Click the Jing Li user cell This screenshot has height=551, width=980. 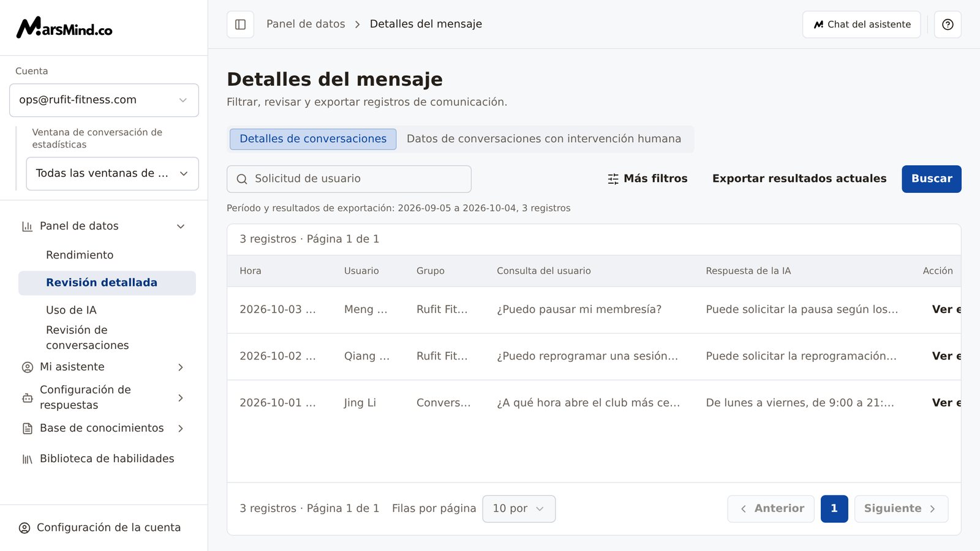(x=360, y=403)
